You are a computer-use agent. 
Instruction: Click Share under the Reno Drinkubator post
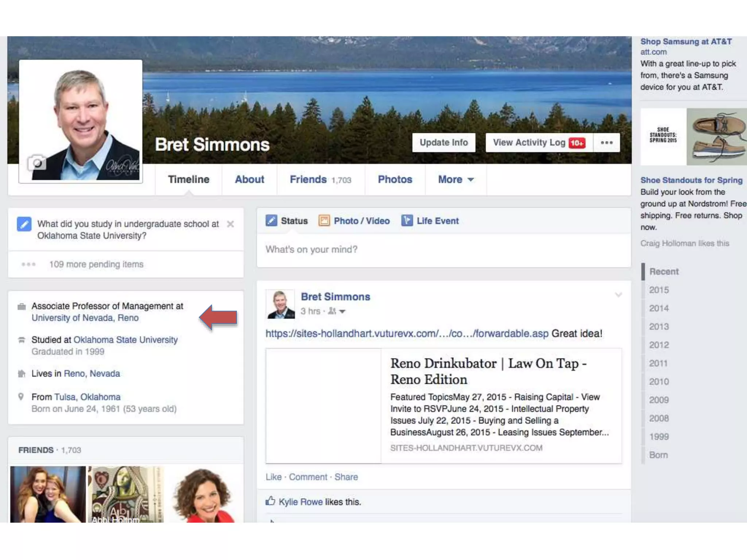click(x=346, y=477)
